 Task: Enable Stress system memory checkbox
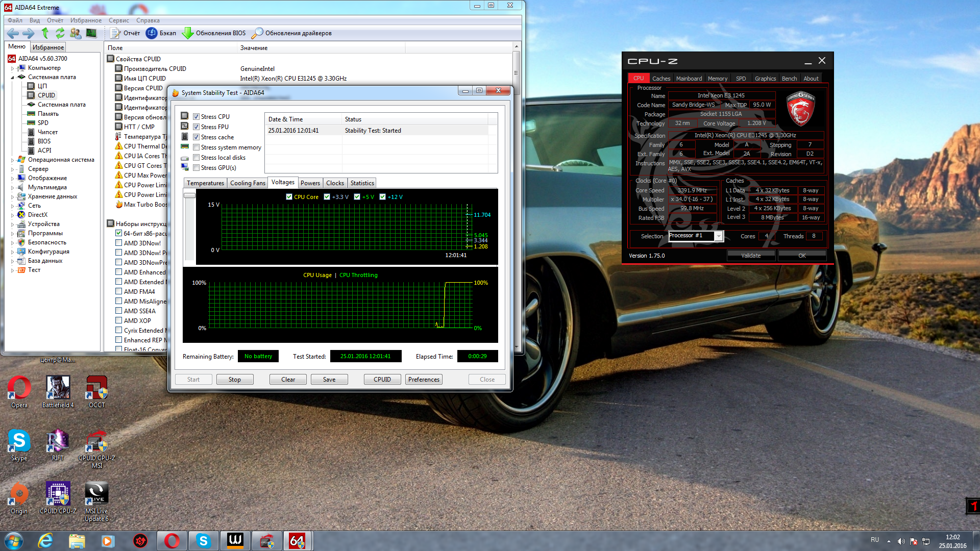[196, 147]
